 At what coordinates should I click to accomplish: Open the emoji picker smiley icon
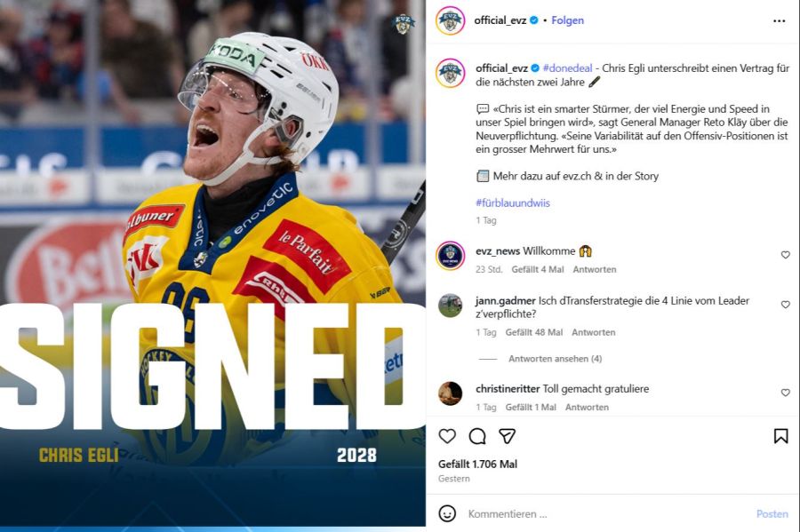[447, 513]
